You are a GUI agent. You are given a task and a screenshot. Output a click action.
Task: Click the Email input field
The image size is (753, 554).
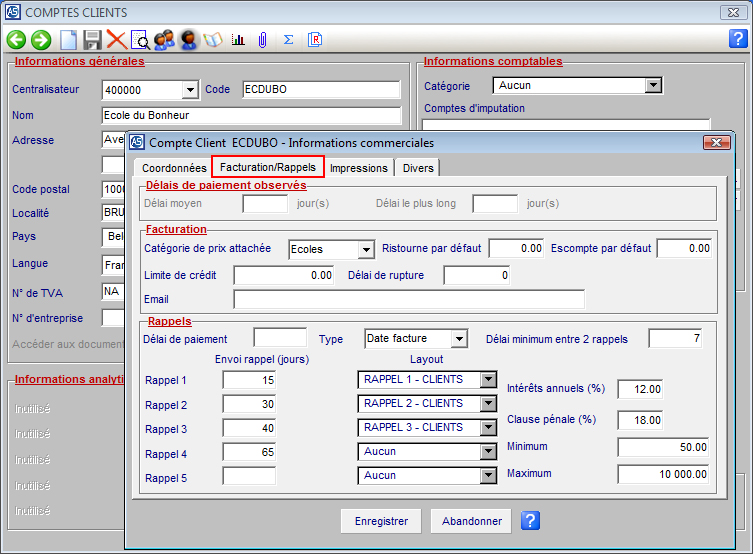click(408, 300)
